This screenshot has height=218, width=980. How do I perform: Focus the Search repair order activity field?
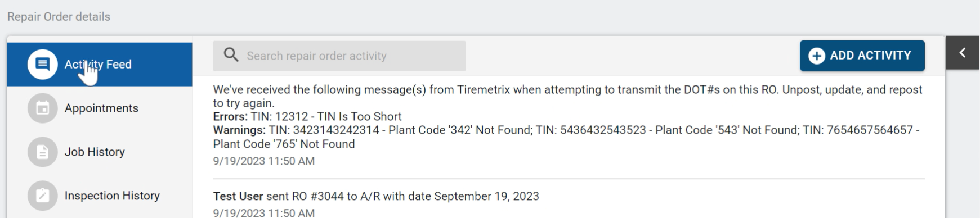(x=339, y=56)
